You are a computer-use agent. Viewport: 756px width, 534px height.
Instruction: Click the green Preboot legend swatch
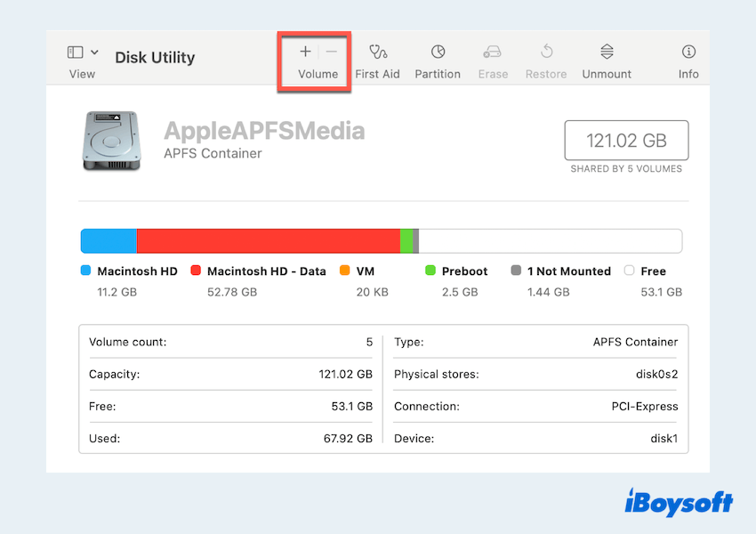tap(430, 271)
